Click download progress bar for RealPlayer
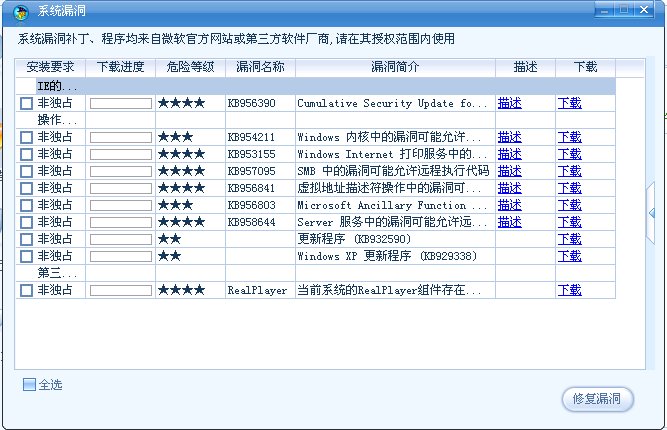This screenshot has height=430, width=667. (121, 290)
